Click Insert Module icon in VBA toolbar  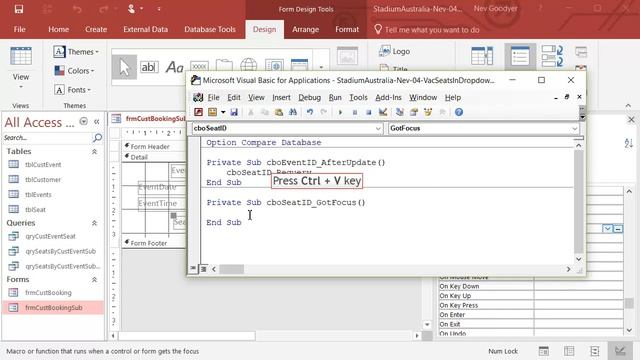coord(212,112)
